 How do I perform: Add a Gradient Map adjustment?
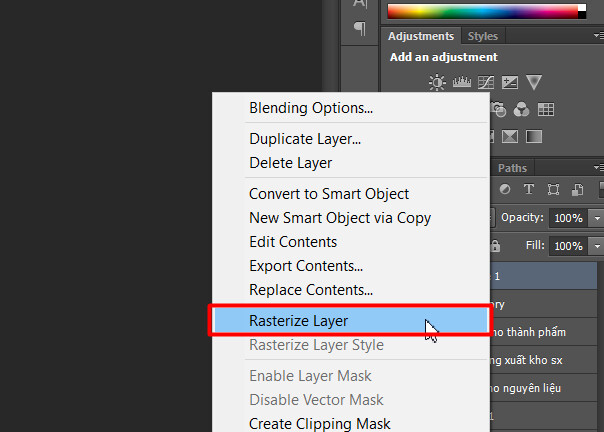point(534,136)
